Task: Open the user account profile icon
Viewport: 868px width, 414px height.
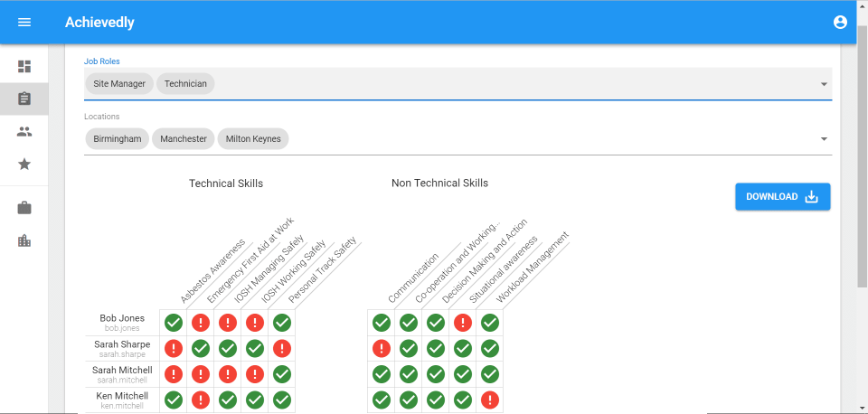Action: pos(840,22)
